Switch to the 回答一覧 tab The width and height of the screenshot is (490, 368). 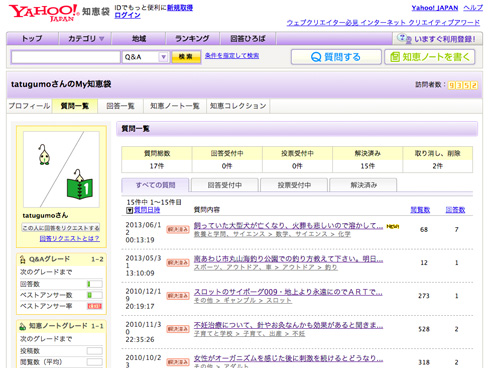(x=120, y=106)
